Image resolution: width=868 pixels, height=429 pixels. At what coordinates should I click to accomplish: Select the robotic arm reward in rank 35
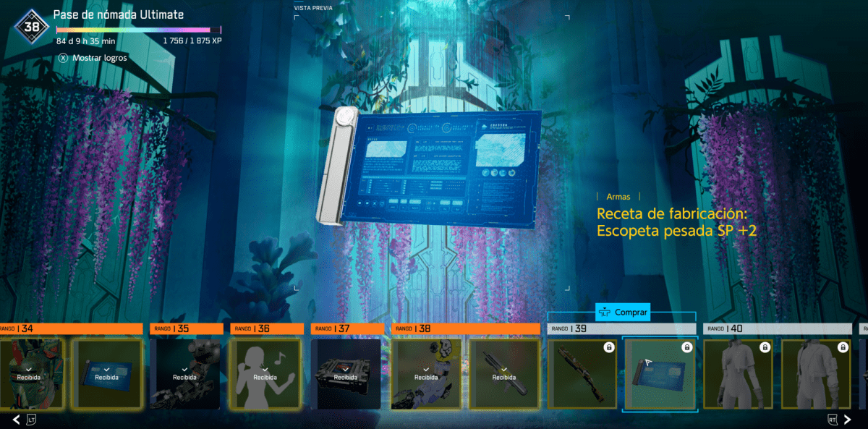click(184, 374)
